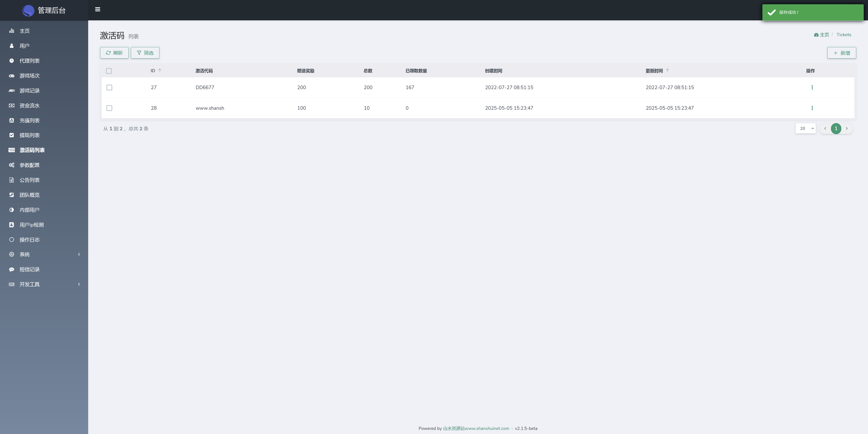Click the 筛选 filter button
868x434 pixels.
point(145,53)
